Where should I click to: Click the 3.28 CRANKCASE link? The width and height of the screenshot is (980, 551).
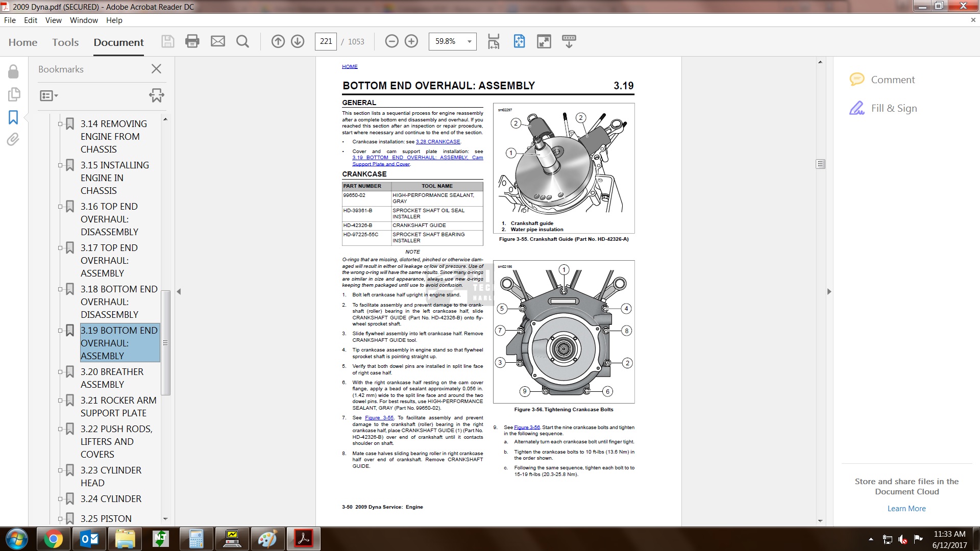click(x=438, y=142)
